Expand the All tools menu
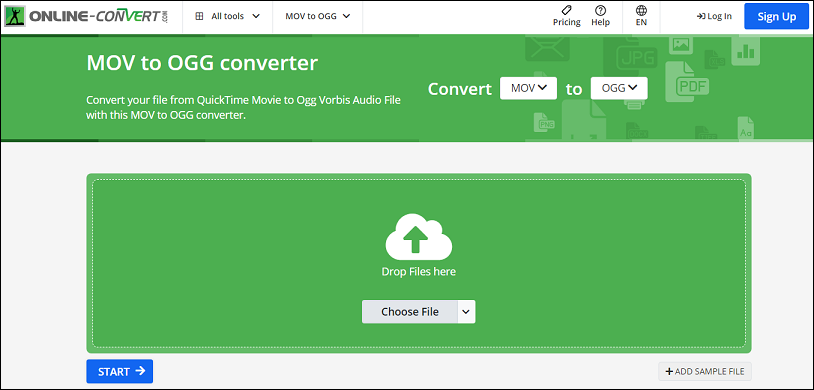The width and height of the screenshot is (814, 390). coord(227,16)
